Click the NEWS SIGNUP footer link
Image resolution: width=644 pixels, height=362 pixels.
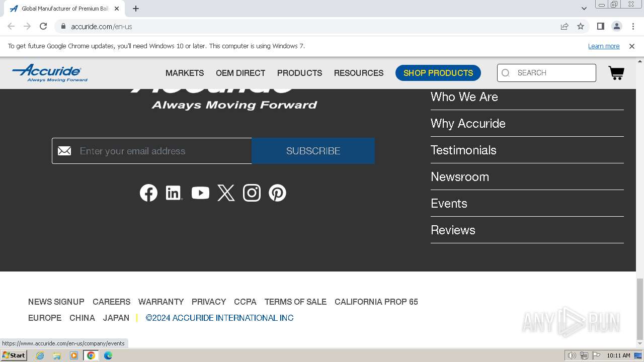[x=56, y=302]
